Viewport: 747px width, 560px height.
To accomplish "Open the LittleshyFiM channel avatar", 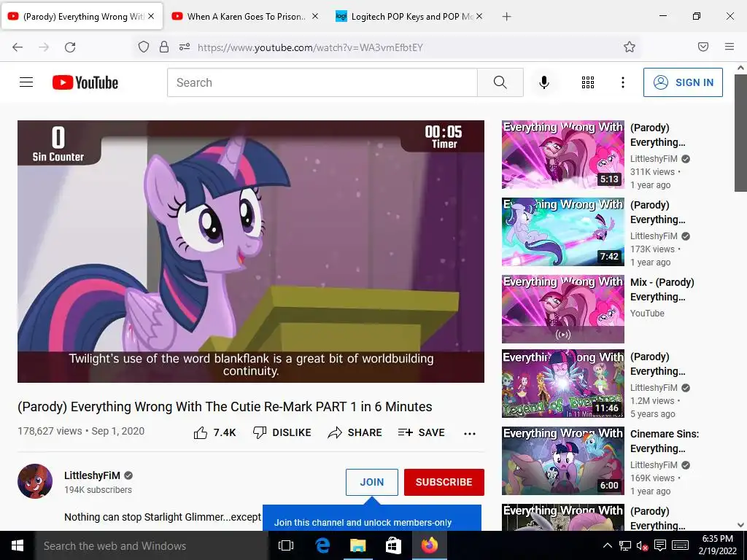I will [35, 481].
